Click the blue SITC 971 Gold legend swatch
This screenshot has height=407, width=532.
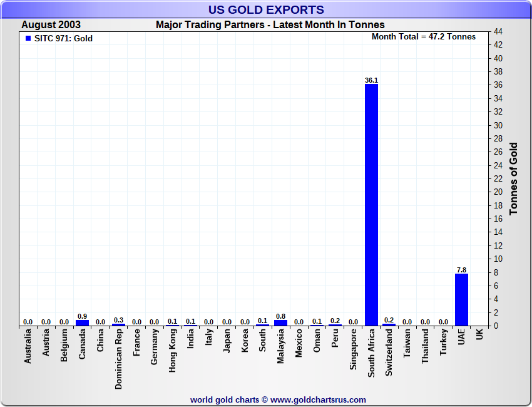[x=28, y=39]
